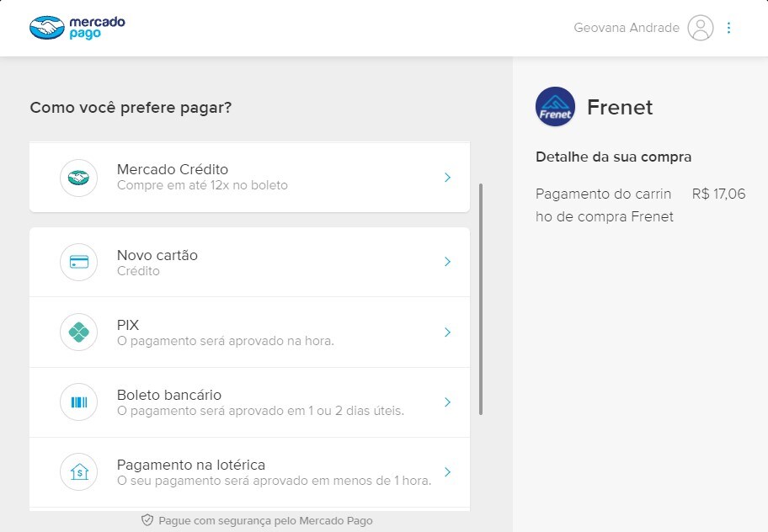Screen dimensions: 768x532
Task: Click the barcode icon for Boleto bancário
Action: pos(78,402)
